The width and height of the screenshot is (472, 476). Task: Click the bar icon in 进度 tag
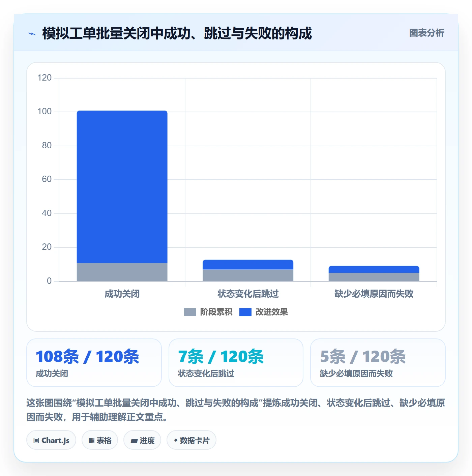tap(134, 441)
